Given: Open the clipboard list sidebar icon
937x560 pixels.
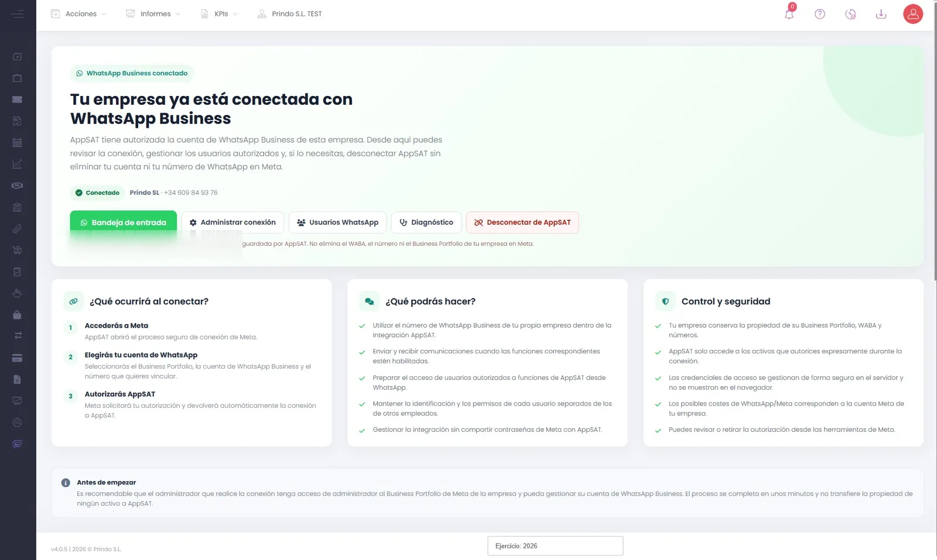Looking at the screenshot, I should [17, 207].
